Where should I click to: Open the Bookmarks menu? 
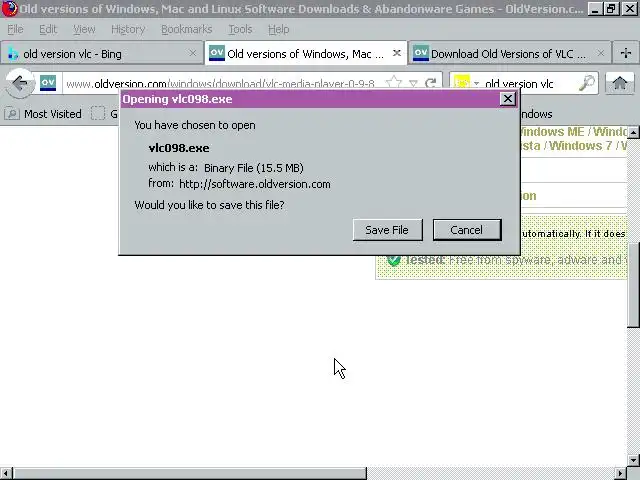[187, 29]
